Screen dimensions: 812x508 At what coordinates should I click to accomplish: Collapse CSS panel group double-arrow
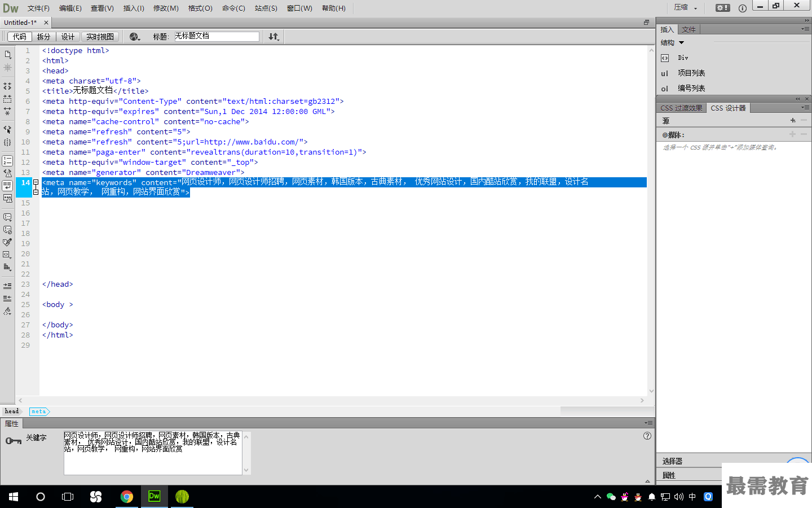[798, 99]
